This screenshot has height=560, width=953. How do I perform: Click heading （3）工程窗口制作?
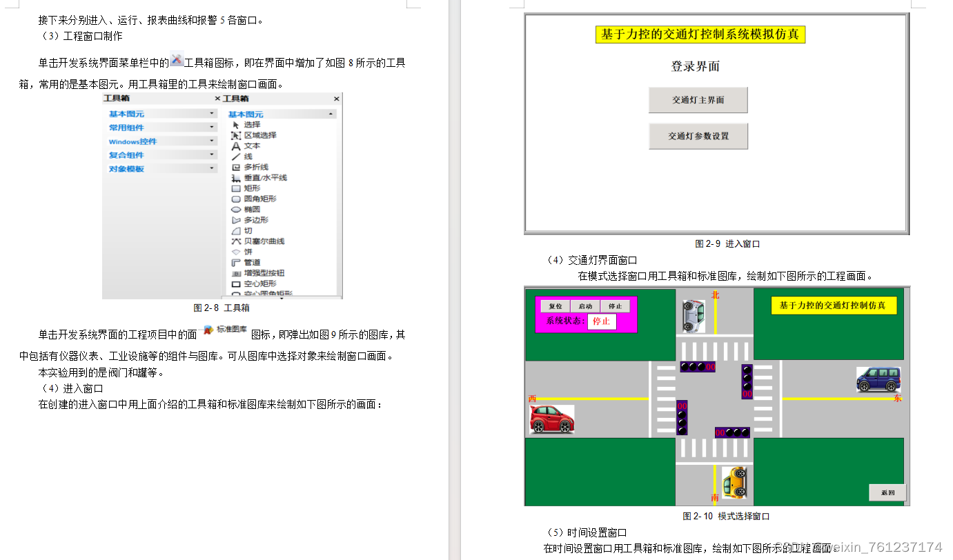[x=82, y=36]
